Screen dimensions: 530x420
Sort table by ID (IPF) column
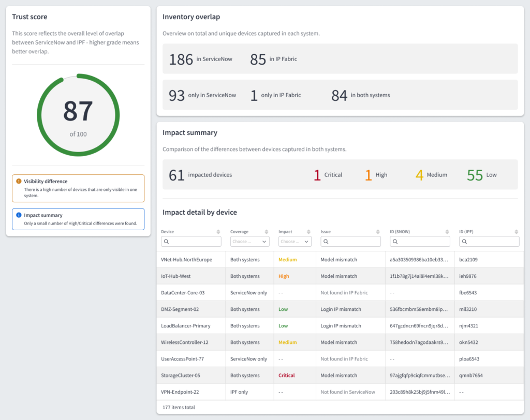click(x=517, y=232)
